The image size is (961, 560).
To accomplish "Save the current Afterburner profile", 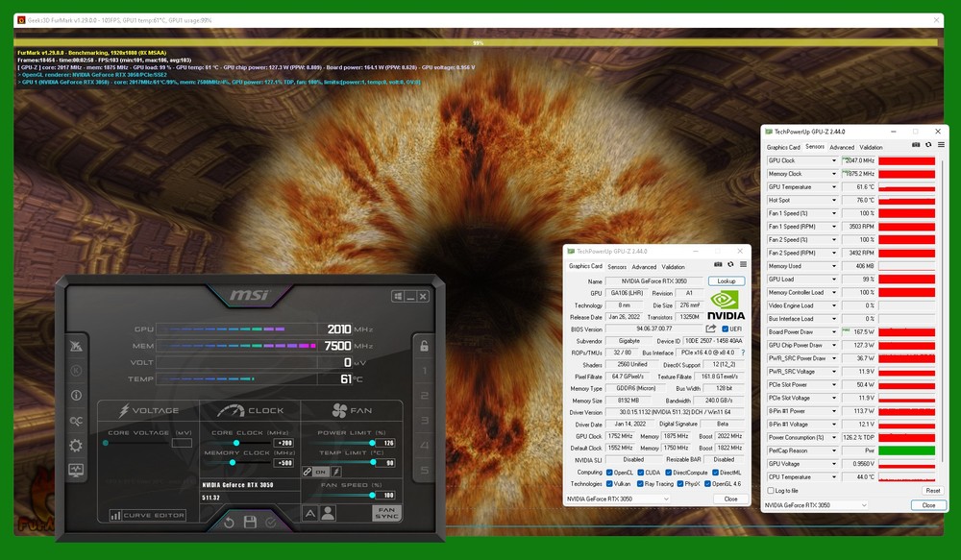I will coord(250,522).
